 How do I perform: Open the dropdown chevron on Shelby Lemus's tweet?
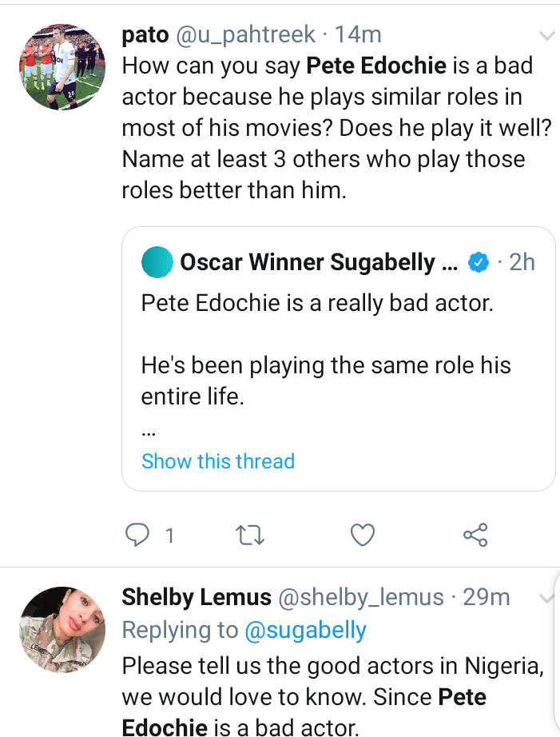[546, 599]
